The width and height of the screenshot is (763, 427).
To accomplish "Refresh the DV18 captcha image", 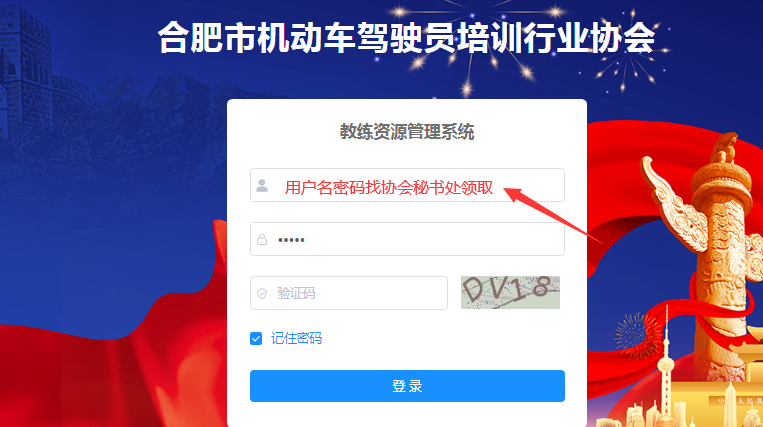I will [x=510, y=292].
